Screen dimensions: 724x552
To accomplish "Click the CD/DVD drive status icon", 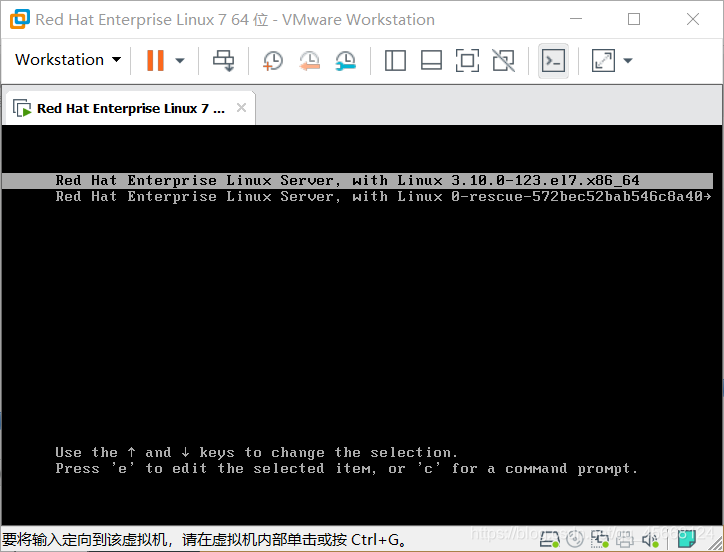I will coord(575,539).
